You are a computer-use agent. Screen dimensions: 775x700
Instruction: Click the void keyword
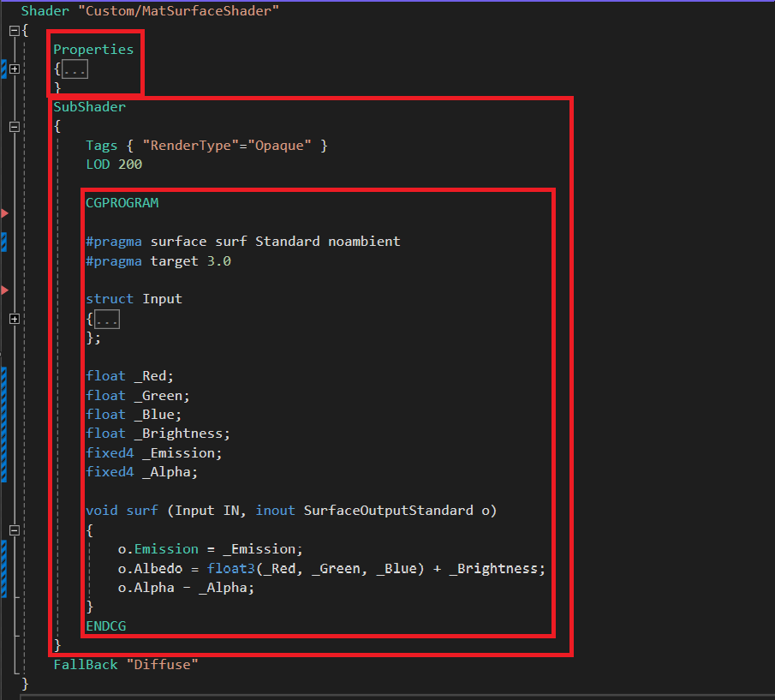coord(102,510)
